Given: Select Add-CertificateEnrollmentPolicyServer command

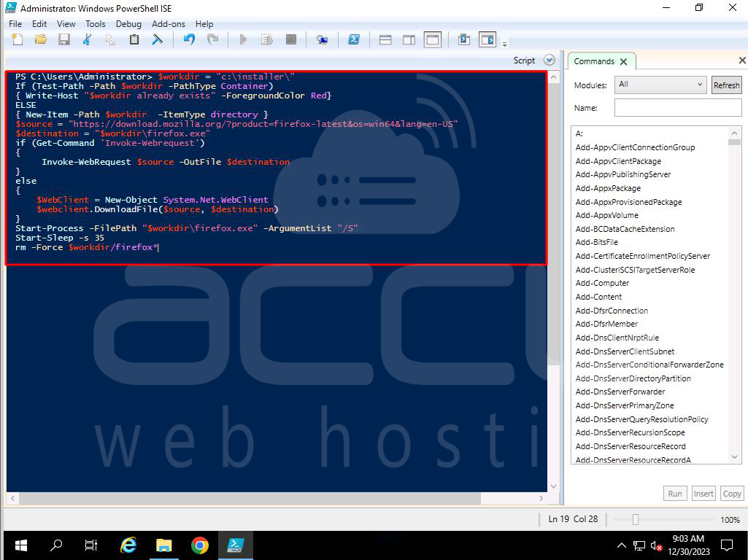Looking at the screenshot, I should pos(643,256).
